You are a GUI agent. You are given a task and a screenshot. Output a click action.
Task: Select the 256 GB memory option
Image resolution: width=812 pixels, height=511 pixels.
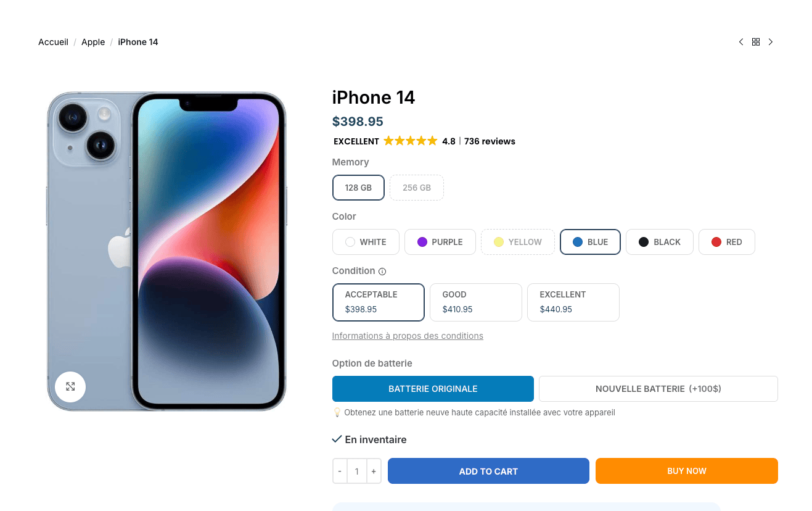click(417, 188)
